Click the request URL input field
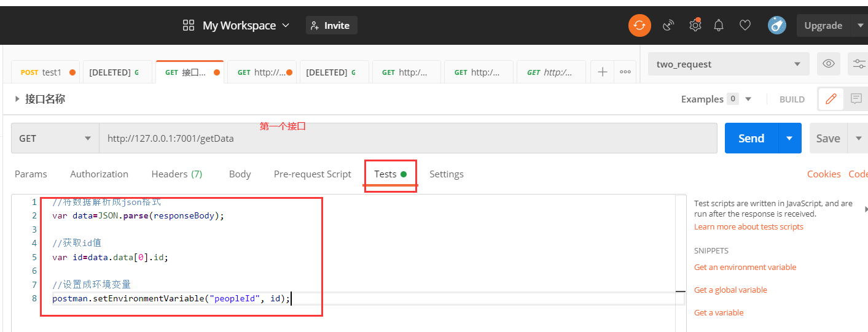 (x=405, y=139)
